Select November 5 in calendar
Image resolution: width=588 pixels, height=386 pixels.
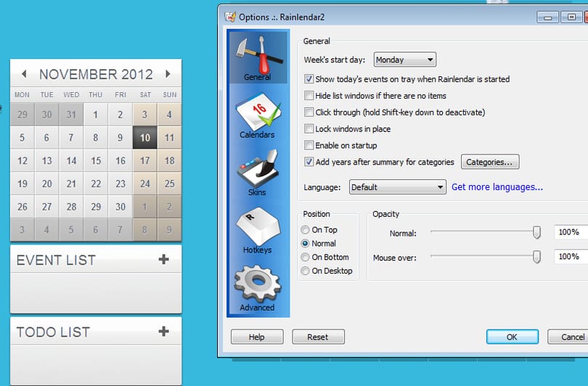(x=22, y=138)
